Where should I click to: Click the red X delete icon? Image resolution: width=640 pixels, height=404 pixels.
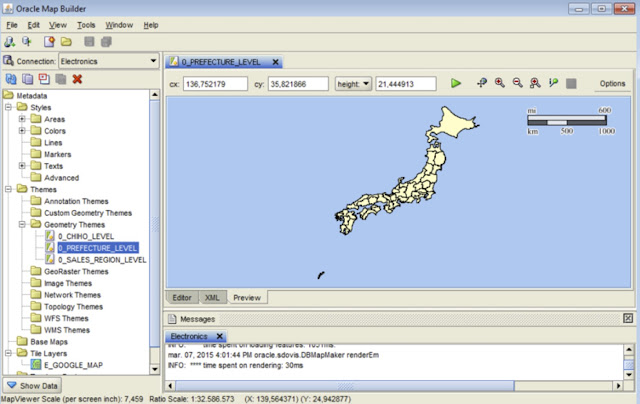77,79
